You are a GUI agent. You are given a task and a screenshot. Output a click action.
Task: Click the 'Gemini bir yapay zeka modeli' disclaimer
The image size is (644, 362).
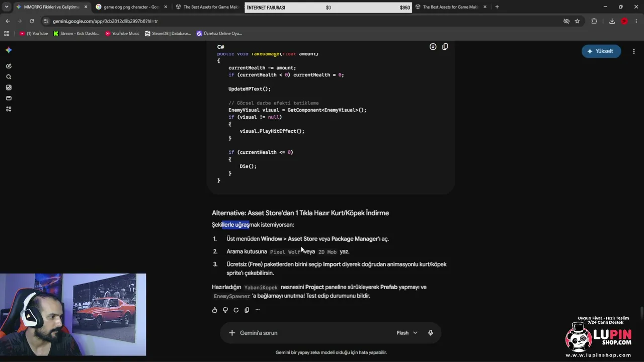pos(331,352)
